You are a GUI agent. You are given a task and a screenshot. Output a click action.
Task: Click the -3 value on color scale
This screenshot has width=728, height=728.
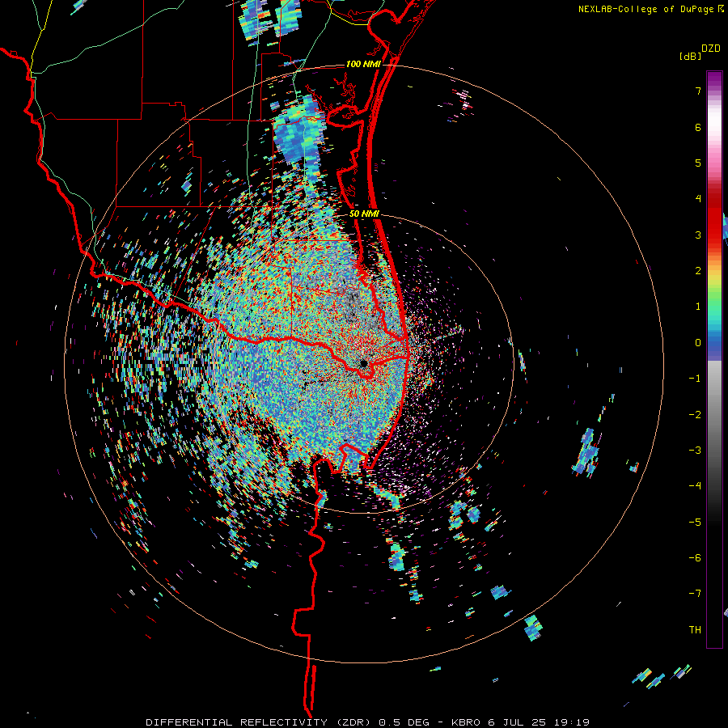point(695,451)
